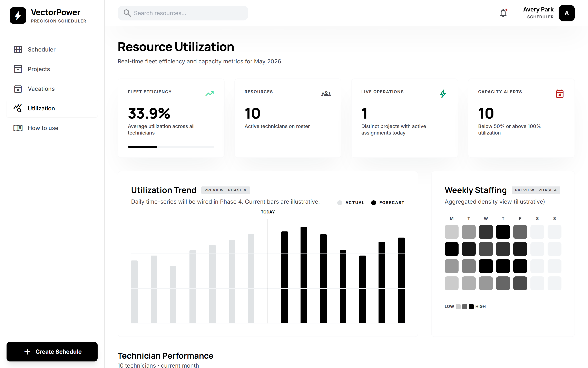
Task: Click 'Below 50% or above 100% utilization' text
Action: pyautogui.click(x=509, y=129)
